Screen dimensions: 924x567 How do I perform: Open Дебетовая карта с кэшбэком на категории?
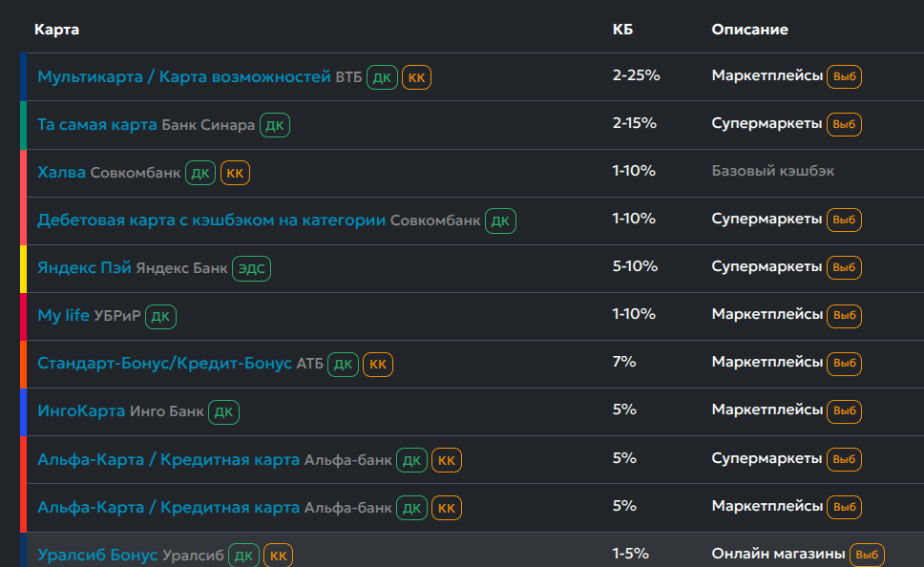(x=211, y=220)
